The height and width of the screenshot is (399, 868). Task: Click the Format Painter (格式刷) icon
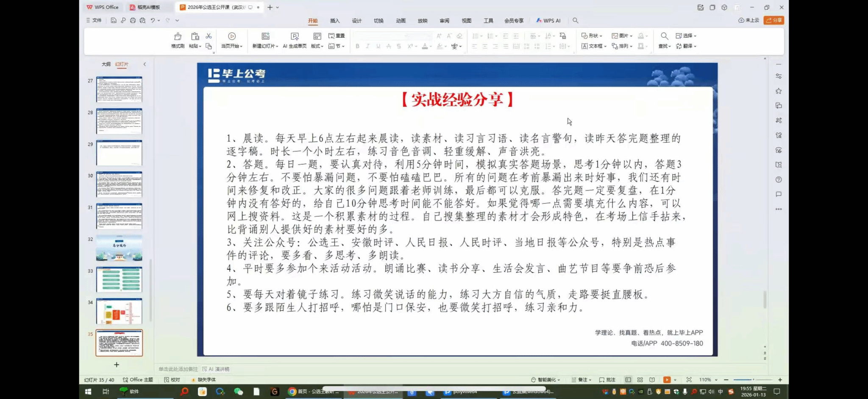click(178, 37)
